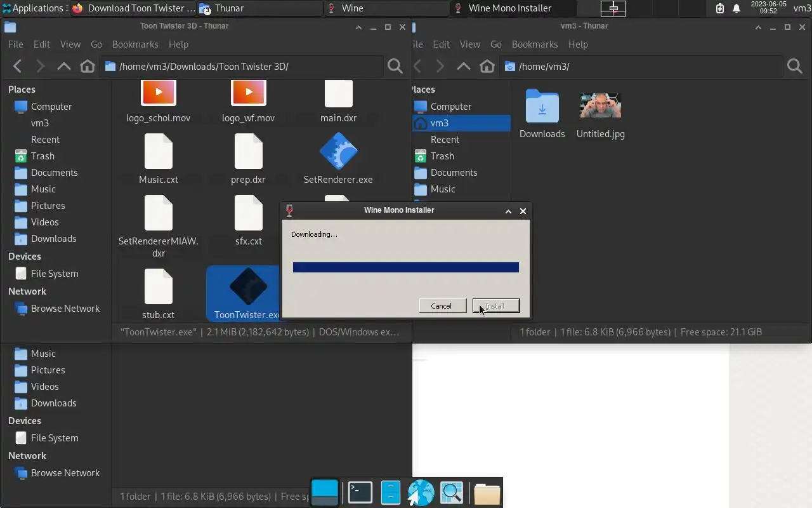Switch to Download Toon Twister Firefox taskbar item

[x=134, y=8]
